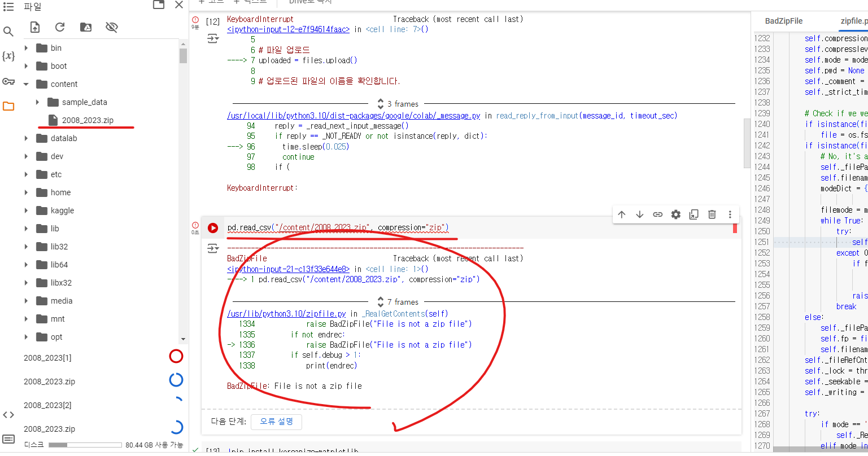Click the file tree vertical scrollbar thumb
Screen dimensions: 868x456
coord(183,55)
